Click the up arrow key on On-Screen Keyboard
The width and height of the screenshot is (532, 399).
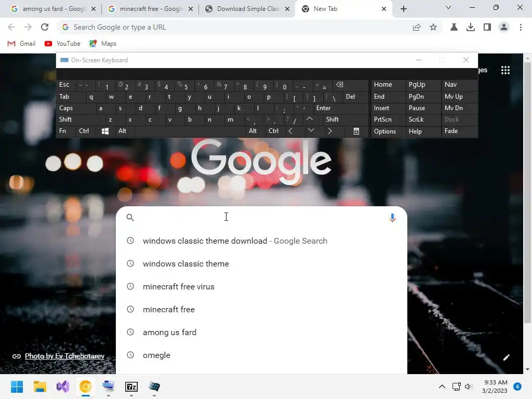coord(310,119)
